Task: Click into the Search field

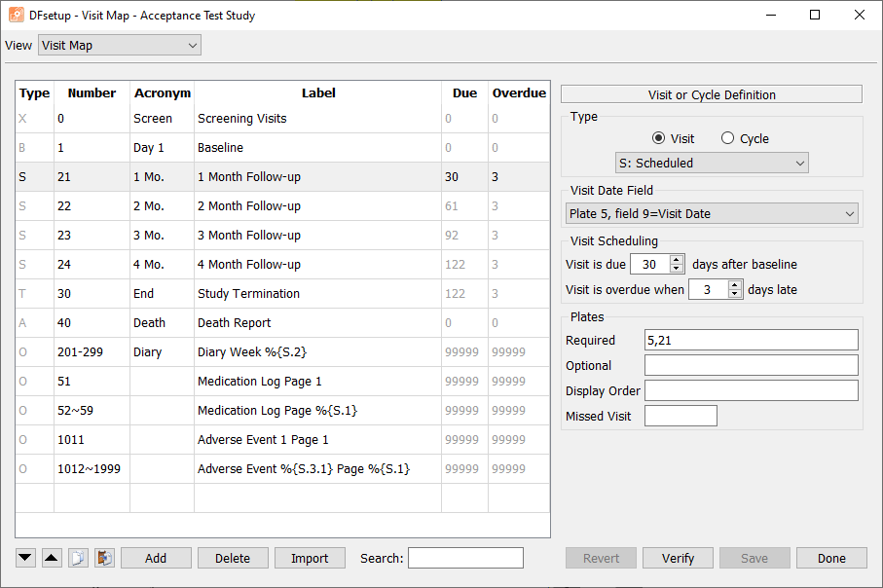Action: coord(465,558)
